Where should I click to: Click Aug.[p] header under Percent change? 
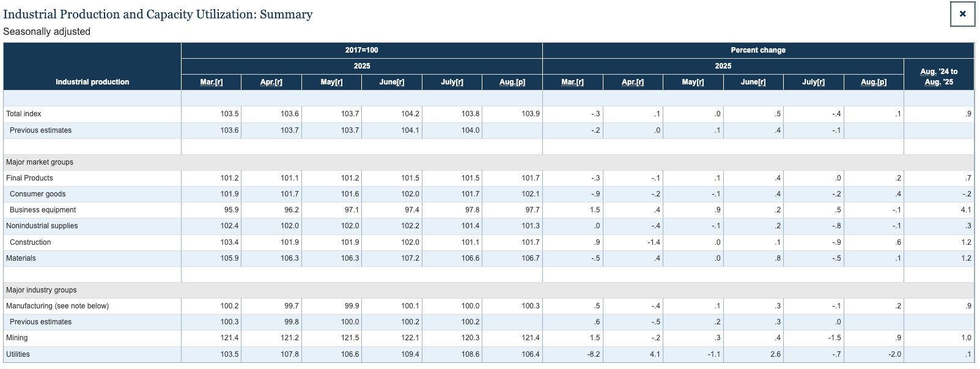873,82
